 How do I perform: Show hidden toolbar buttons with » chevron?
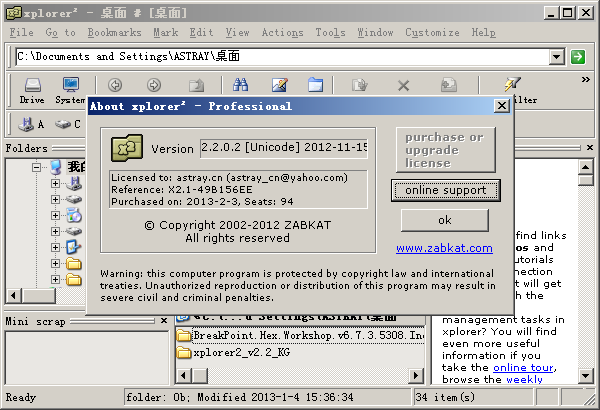tap(585, 80)
